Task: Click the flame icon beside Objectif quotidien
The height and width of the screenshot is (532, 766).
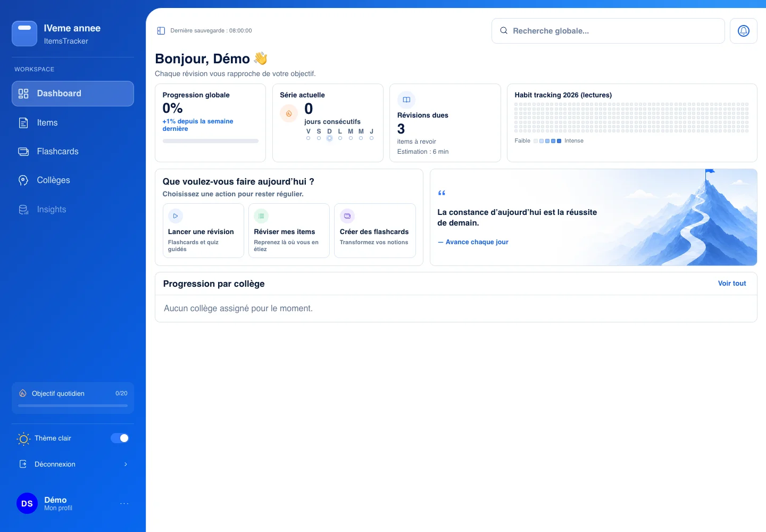Action: (x=23, y=394)
